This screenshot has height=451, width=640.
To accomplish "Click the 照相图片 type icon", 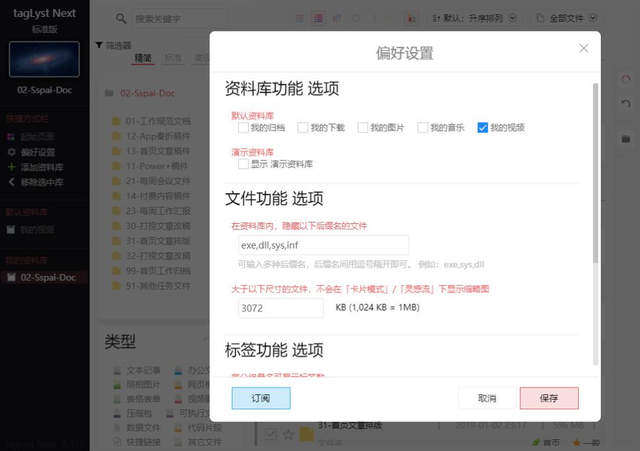I will click(117, 384).
